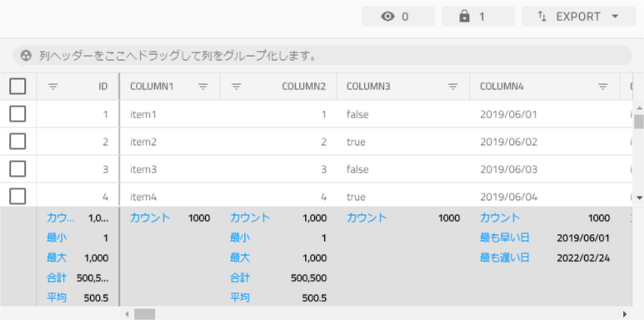Open the pinned columns lock button

tap(478, 17)
